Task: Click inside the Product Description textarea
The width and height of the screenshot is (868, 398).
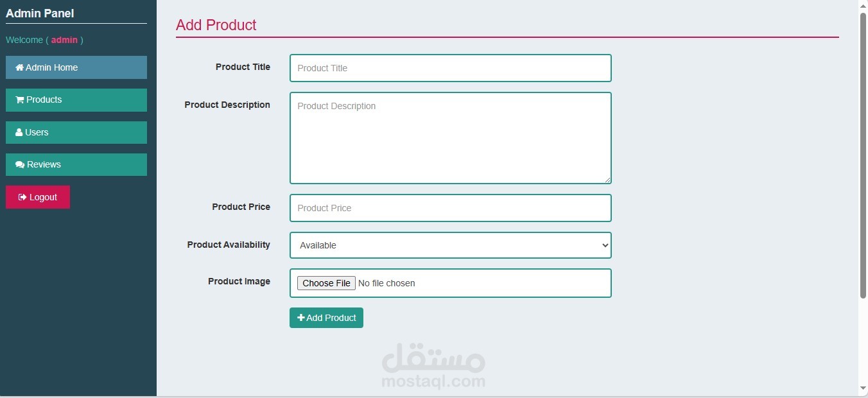Action: coord(450,138)
